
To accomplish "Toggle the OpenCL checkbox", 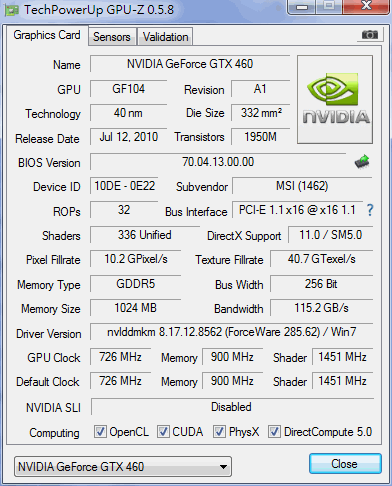I will click(x=100, y=431).
